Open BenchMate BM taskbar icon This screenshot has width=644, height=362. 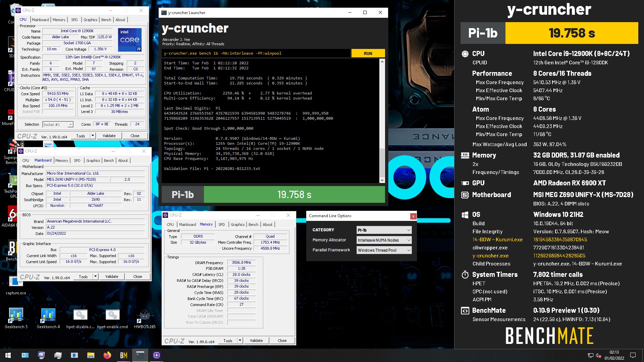pyautogui.click(x=123, y=355)
